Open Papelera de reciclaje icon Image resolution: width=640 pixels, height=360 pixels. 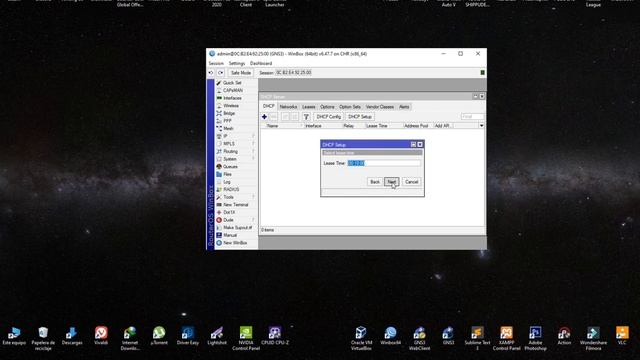[x=43, y=338]
